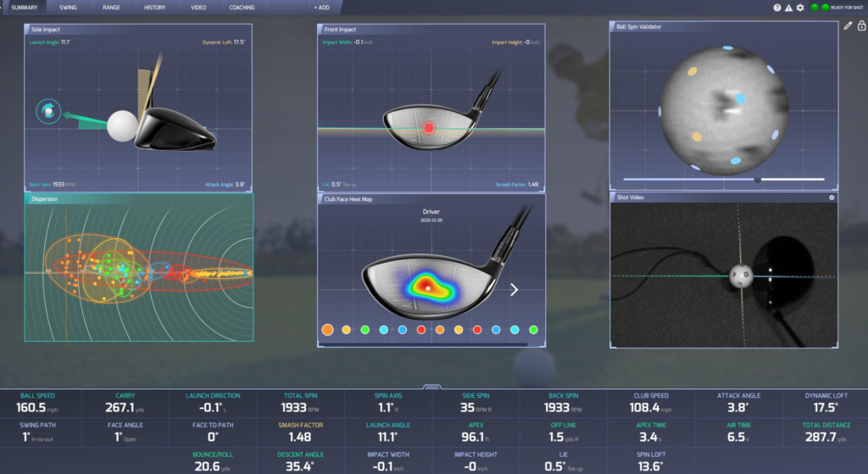Viewport: 868px width, 474px height.
Task: Open the HISTORY tab
Action: tap(154, 7)
